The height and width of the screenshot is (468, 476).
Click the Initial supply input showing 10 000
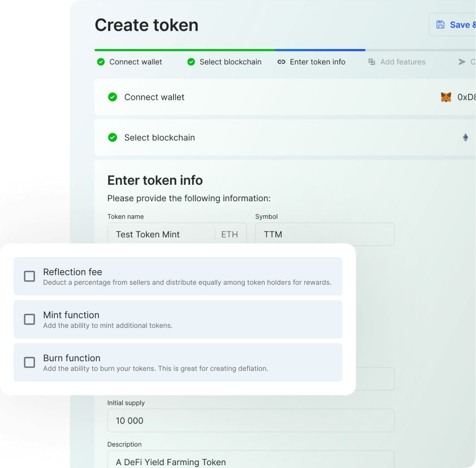(250, 421)
